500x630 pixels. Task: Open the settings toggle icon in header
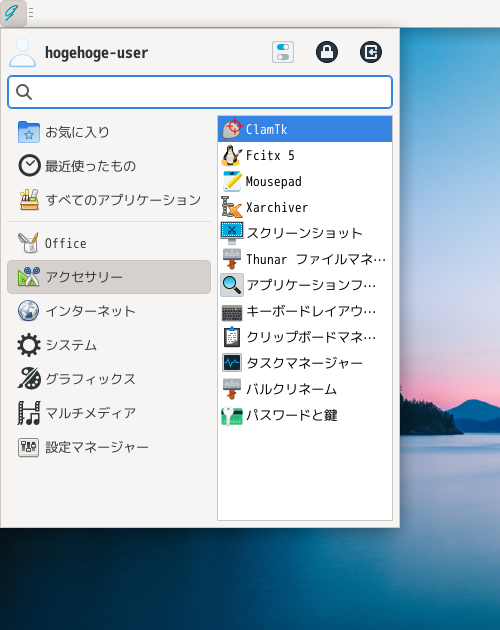283,52
